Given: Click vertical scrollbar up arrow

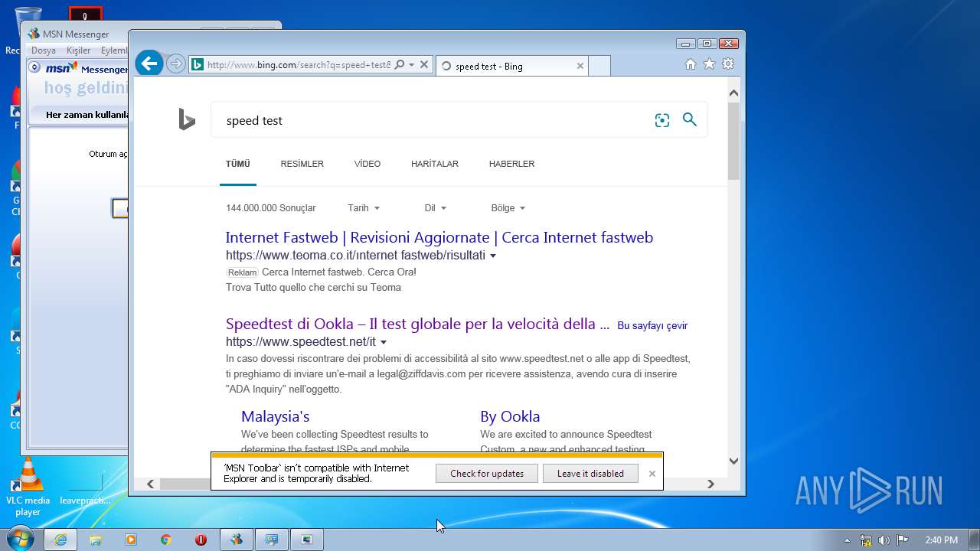Looking at the screenshot, I should tap(733, 93).
